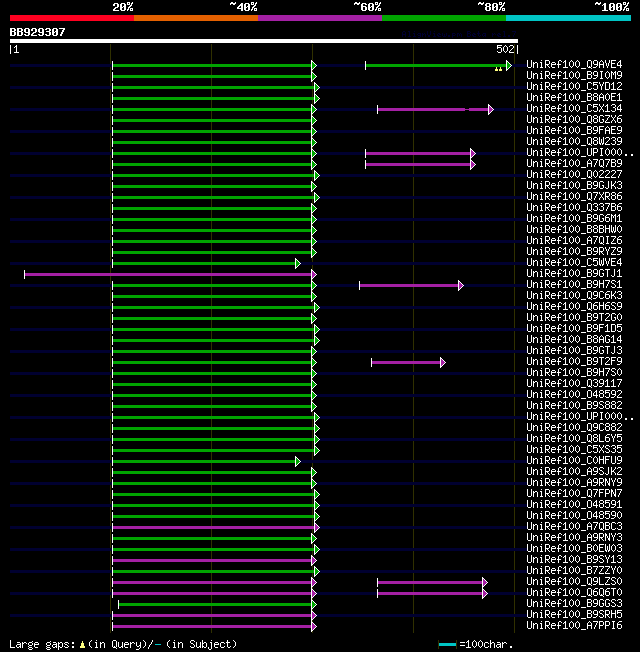Viewport: 640px width, 652px height.
Task: Open hit UniRef100_Q9AVE4
Action: click(574, 64)
